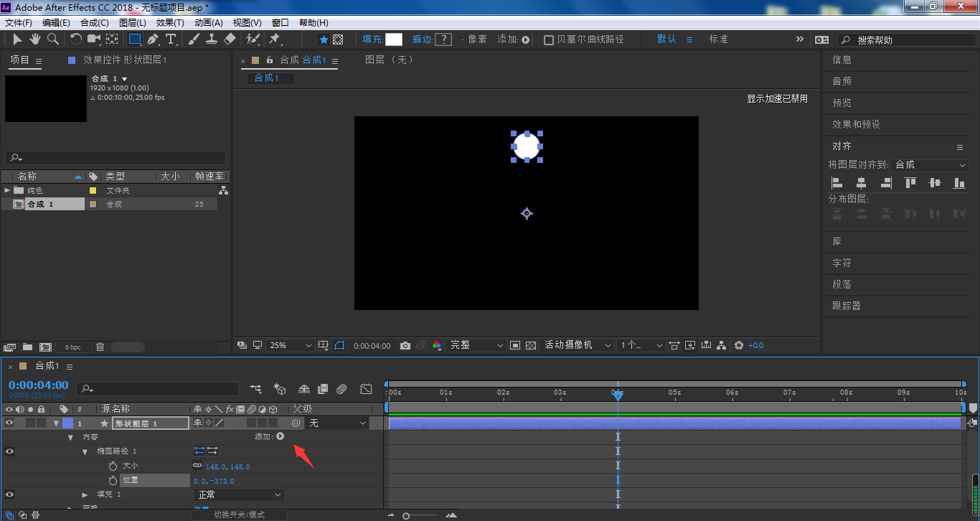Viewport: 980px width, 521px height.
Task: Expand the 填充 1 property group
Action: click(x=85, y=494)
